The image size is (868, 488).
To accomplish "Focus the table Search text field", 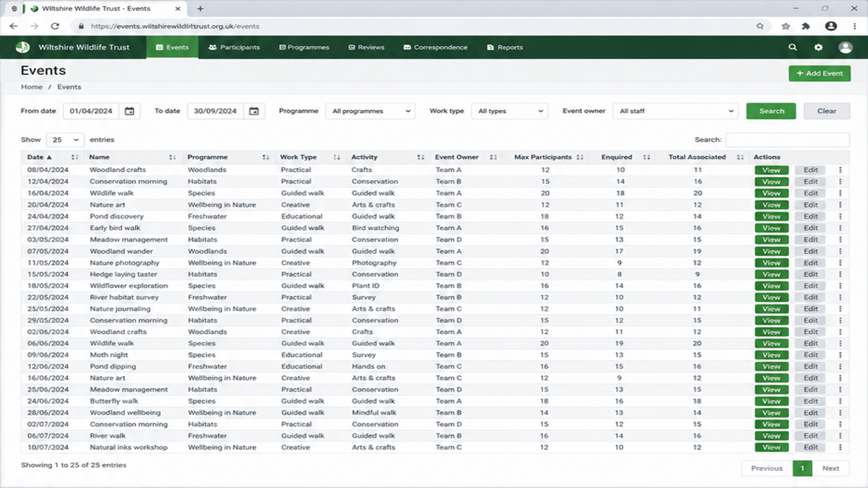I will click(x=788, y=140).
